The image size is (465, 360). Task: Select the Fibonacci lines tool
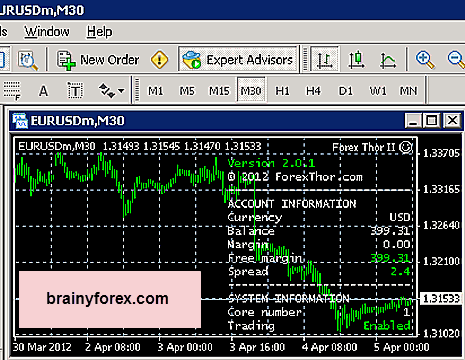(12, 91)
